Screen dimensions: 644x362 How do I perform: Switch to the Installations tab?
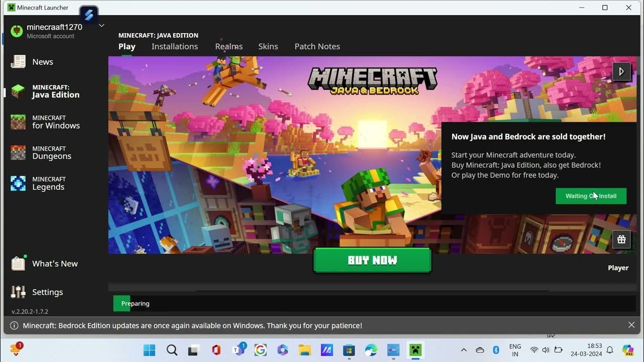coord(175,46)
